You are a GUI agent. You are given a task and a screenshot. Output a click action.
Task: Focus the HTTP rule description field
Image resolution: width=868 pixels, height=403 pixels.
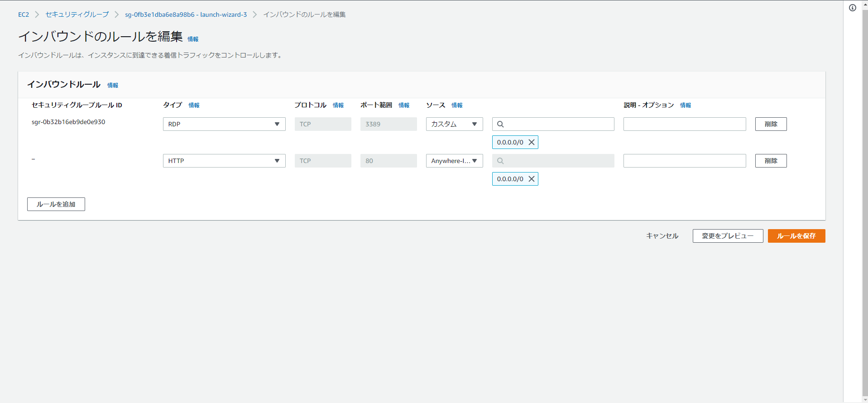click(685, 161)
